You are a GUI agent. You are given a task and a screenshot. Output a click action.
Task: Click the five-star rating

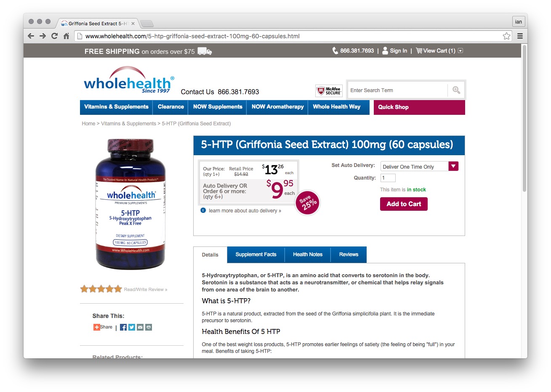coord(101,289)
